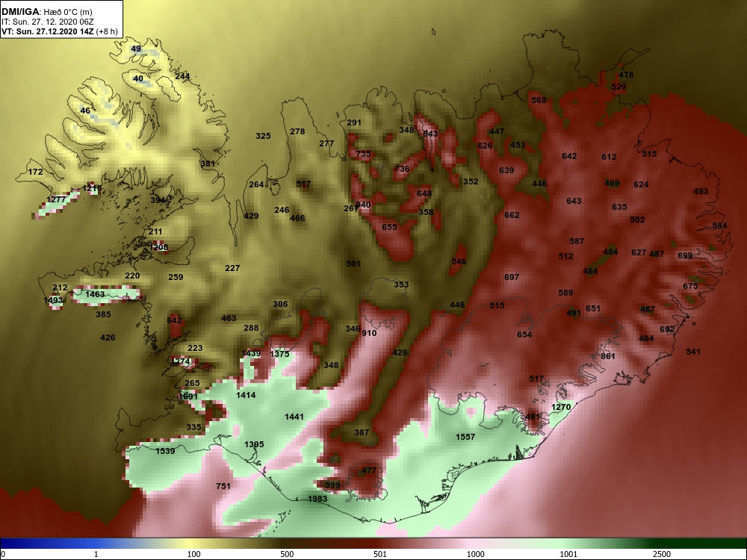Click the map value 1215
This screenshot has width=747, height=560.
(92, 189)
